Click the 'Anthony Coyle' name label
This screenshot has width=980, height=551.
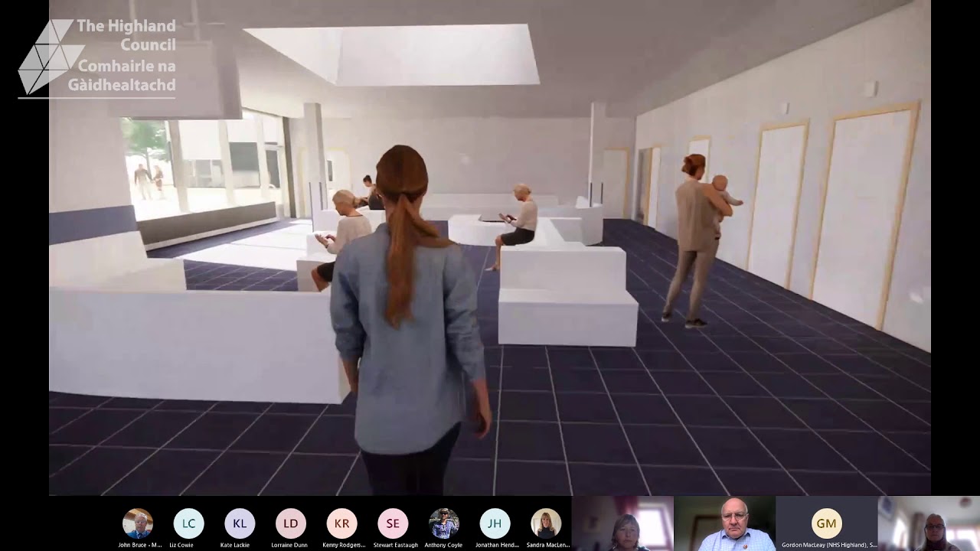tap(444, 545)
